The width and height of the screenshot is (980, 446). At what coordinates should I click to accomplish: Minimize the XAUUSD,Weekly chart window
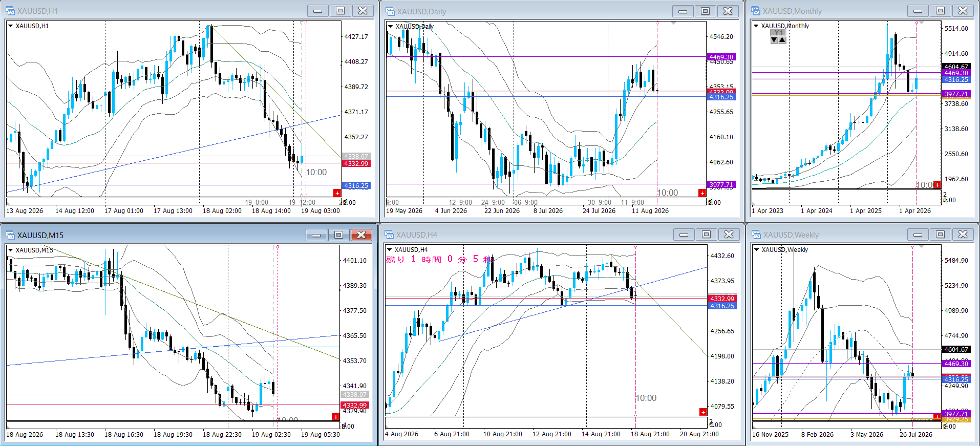pos(918,235)
